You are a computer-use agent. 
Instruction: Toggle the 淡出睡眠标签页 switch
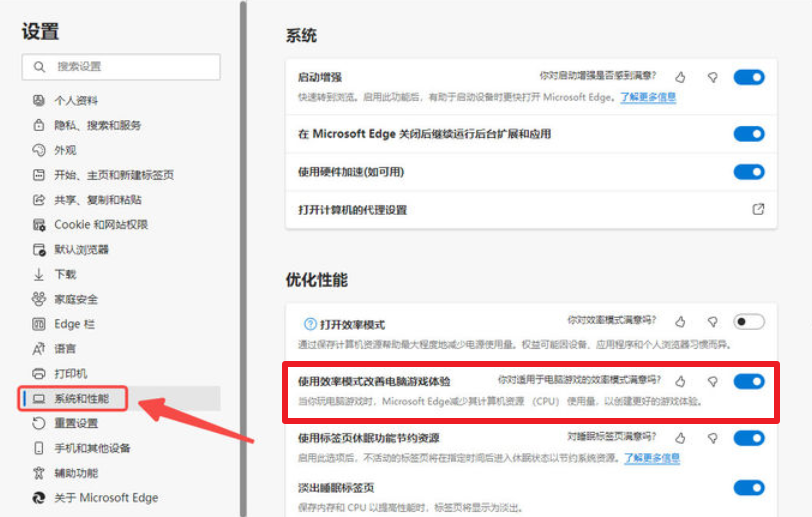coord(749,487)
